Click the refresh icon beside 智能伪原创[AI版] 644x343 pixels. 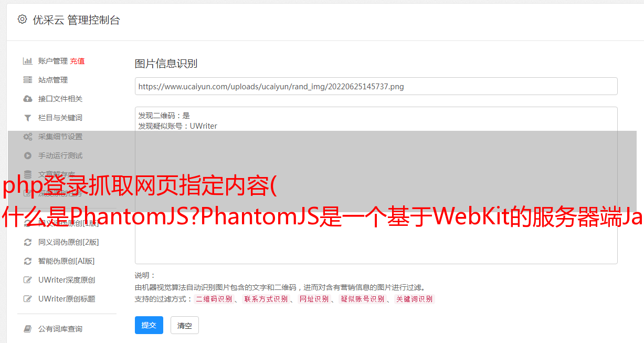point(28,261)
